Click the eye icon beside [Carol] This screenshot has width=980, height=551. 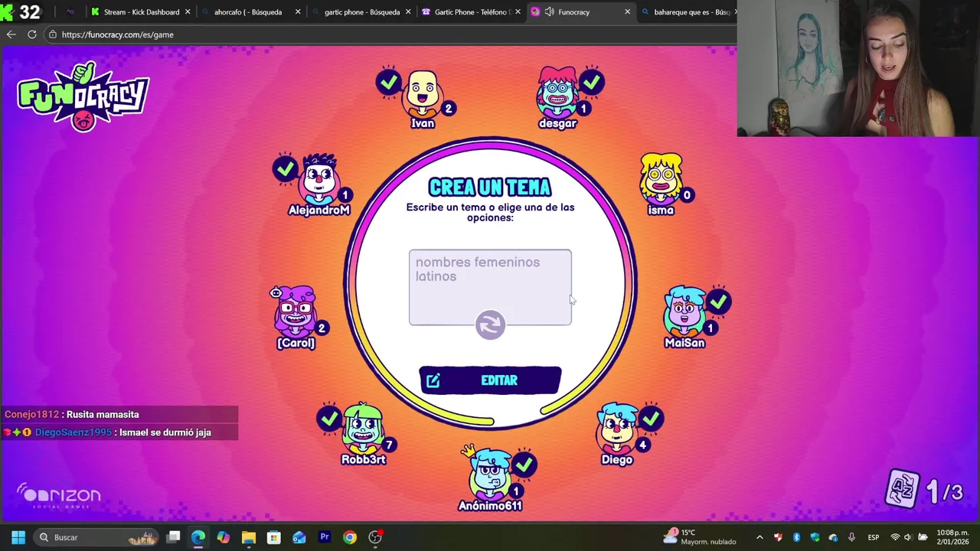pos(276,292)
